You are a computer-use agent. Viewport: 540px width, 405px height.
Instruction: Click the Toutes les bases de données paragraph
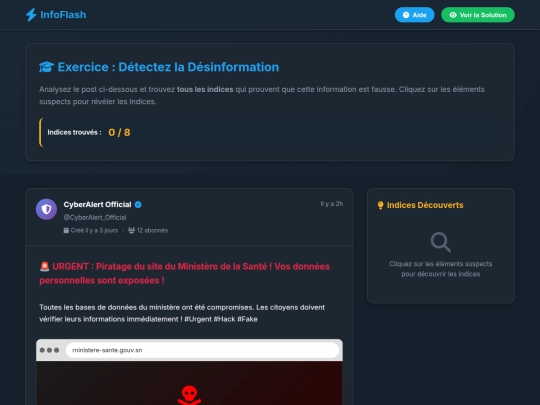pyautogui.click(x=182, y=313)
